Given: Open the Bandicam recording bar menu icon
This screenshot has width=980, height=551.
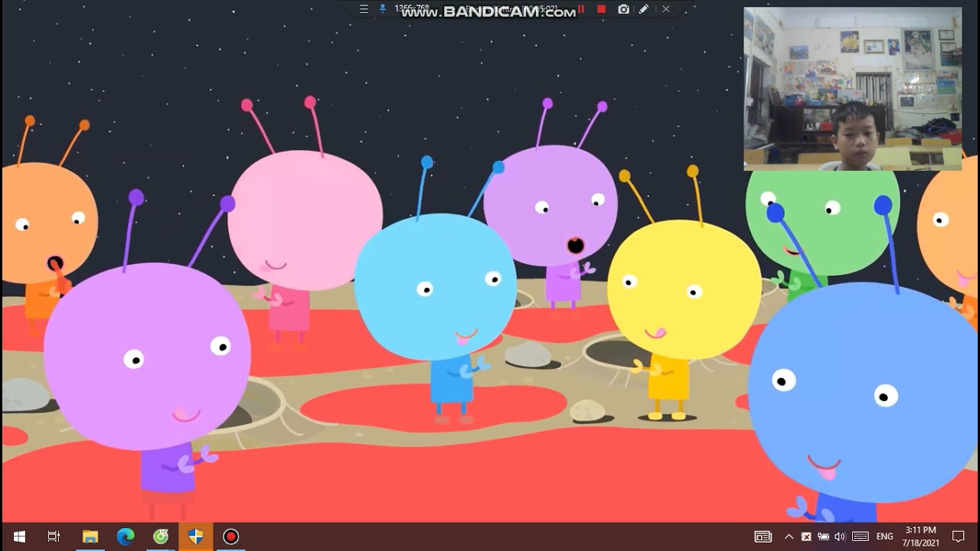Looking at the screenshot, I should click(364, 9).
